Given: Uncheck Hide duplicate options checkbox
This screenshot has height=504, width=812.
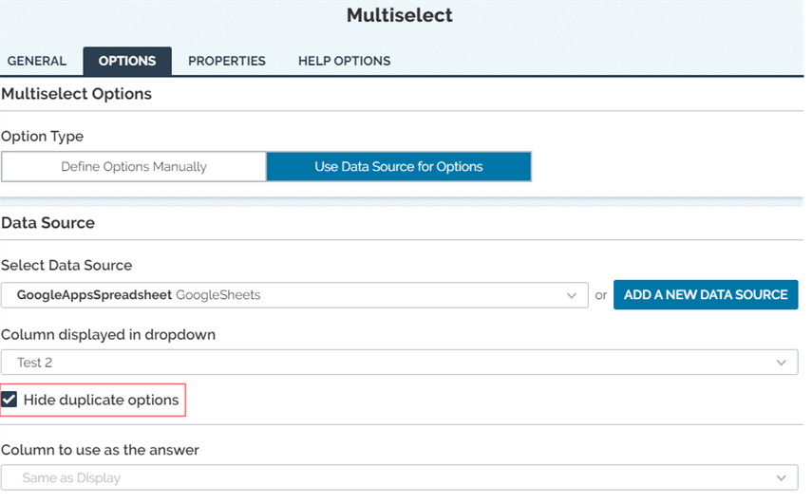Looking at the screenshot, I should tap(9, 400).
